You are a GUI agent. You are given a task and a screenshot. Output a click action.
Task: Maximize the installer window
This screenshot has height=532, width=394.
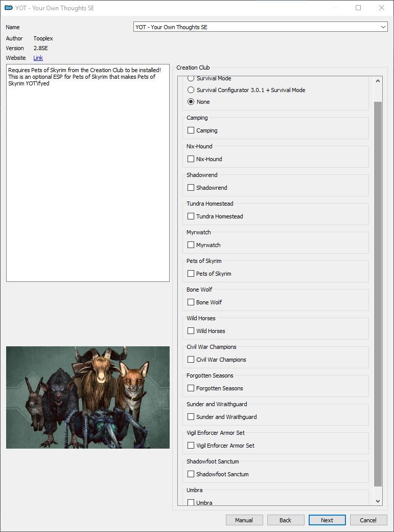[358, 8]
